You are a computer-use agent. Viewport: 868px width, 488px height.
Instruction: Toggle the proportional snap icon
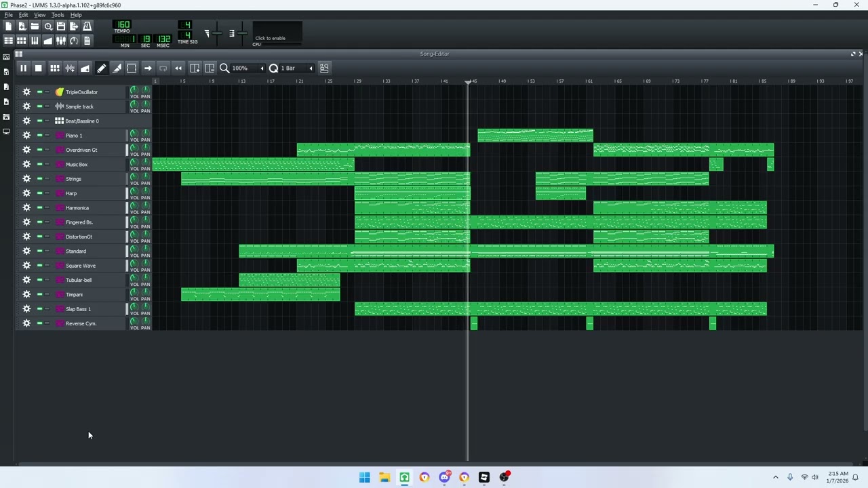[324, 68]
